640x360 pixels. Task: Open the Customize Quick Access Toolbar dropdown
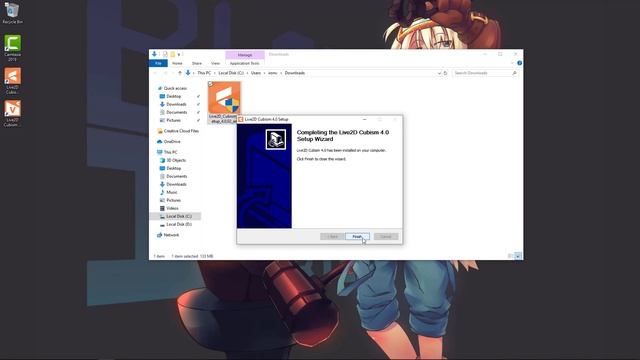(x=178, y=54)
